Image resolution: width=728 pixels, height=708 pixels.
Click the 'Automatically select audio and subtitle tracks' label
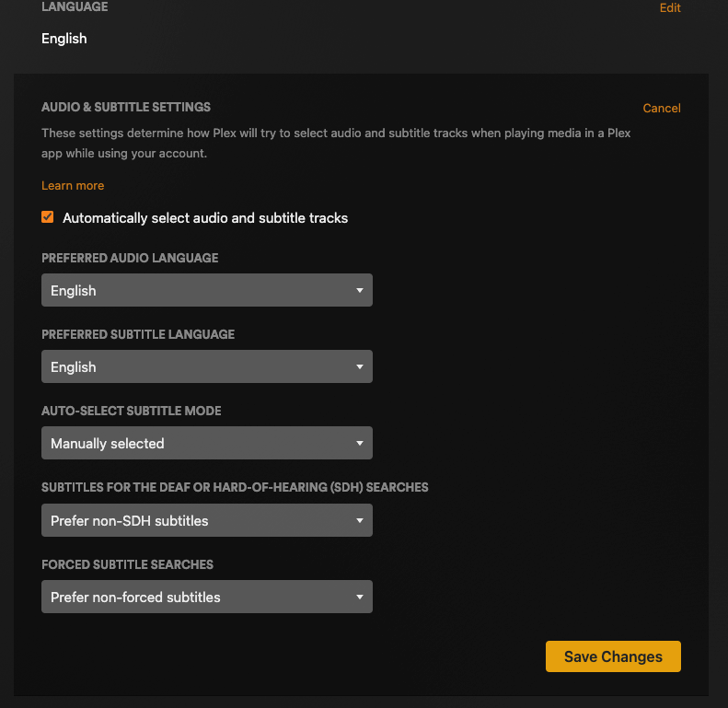pos(205,218)
